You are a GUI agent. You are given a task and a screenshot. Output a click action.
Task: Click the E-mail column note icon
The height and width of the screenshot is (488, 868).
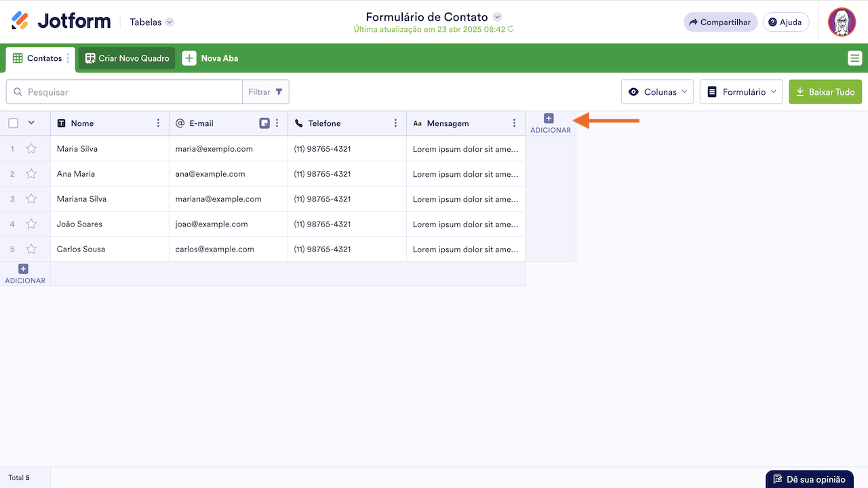pyautogui.click(x=264, y=123)
